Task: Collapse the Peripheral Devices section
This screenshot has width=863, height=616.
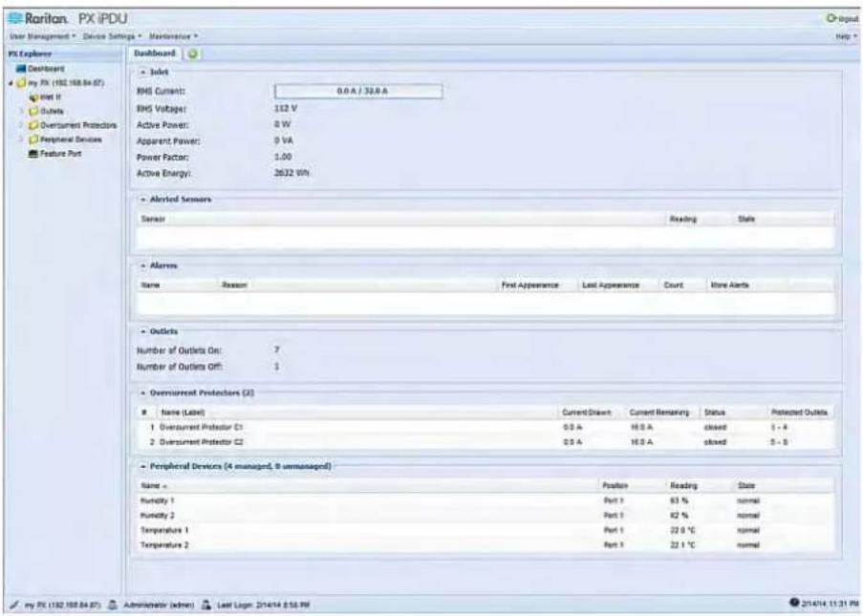Action: [x=143, y=466]
